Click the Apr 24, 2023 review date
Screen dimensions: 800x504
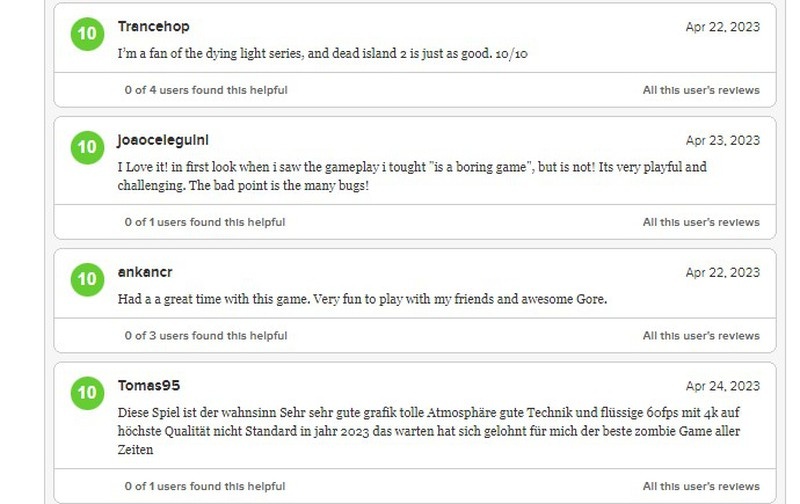click(x=723, y=386)
